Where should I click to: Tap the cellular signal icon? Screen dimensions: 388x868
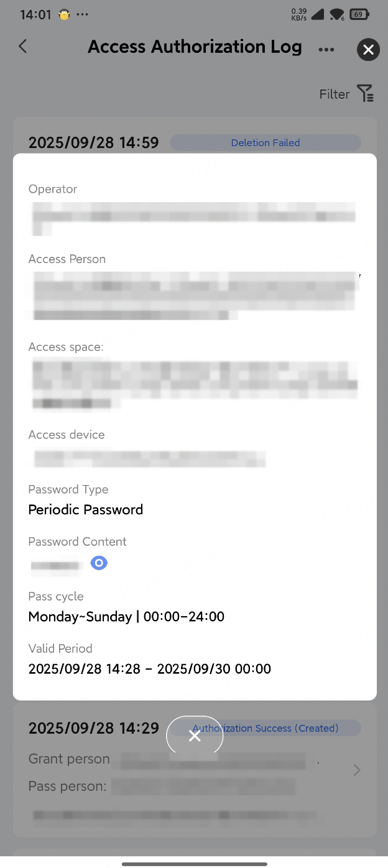(318, 16)
